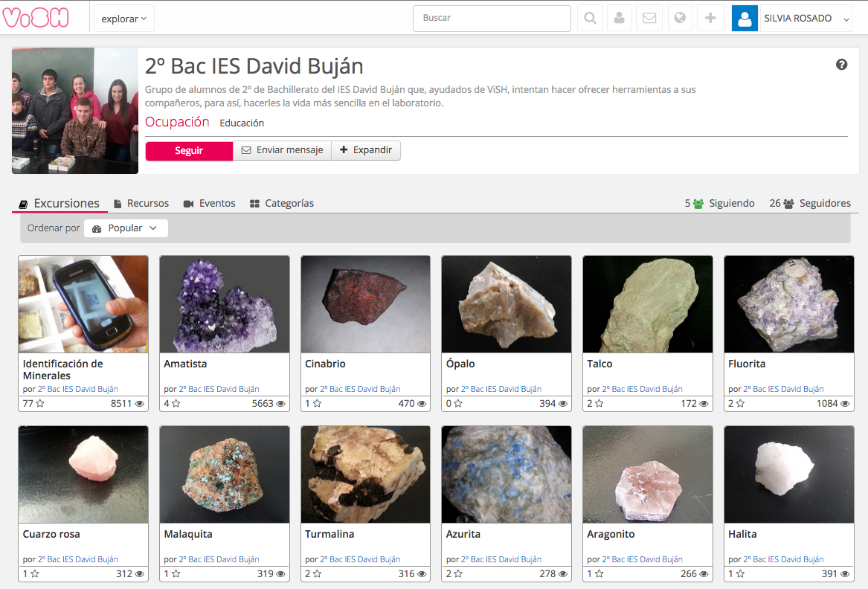Switch to the Categorías tab

click(x=282, y=203)
